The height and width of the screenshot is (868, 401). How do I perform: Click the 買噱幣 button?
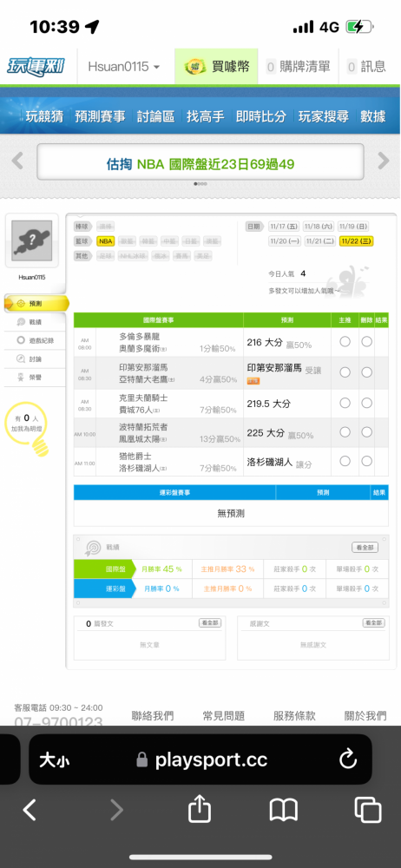(x=216, y=67)
